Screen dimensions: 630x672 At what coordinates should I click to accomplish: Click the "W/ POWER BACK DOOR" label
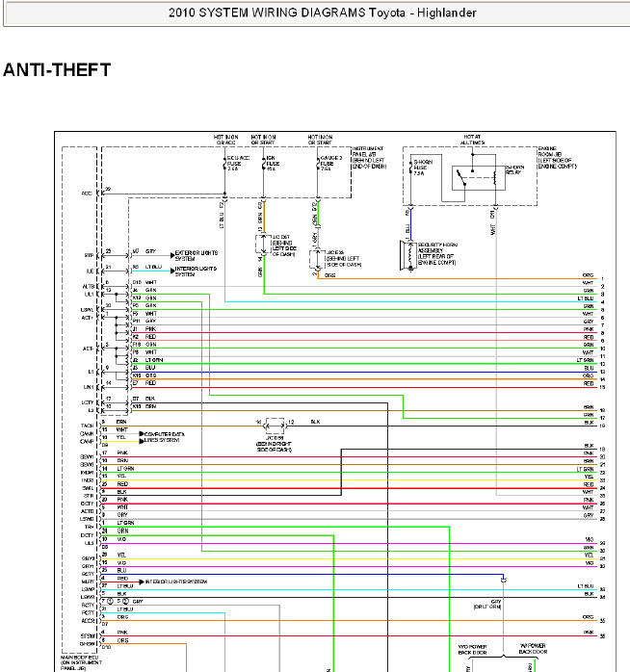pyautogui.click(x=533, y=649)
